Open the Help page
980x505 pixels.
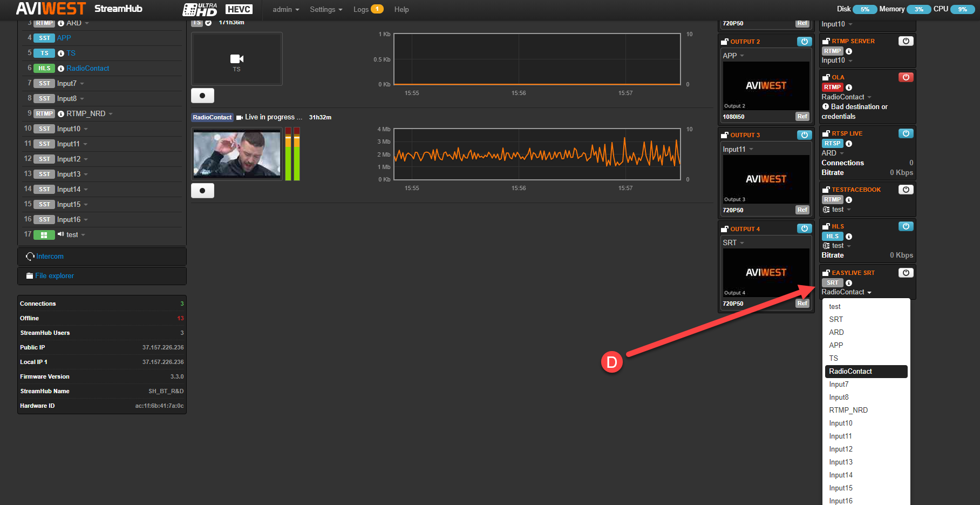point(401,10)
